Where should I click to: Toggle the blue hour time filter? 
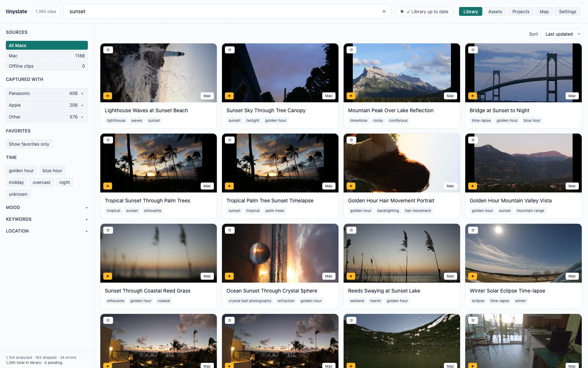point(52,170)
